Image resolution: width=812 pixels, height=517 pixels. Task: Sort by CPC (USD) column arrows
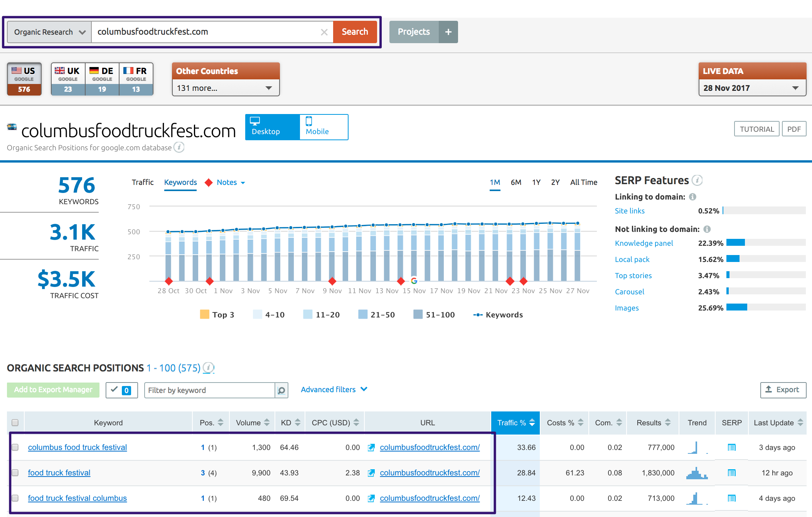pyautogui.click(x=356, y=423)
